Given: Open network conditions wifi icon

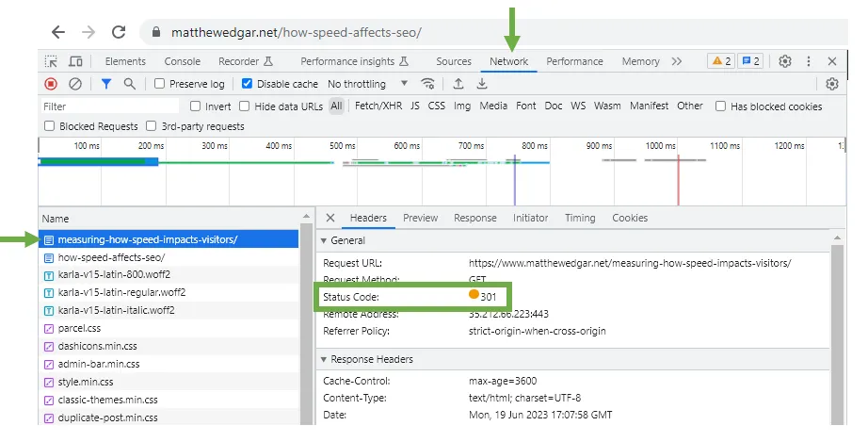Looking at the screenshot, I should [x=427, y=84].
